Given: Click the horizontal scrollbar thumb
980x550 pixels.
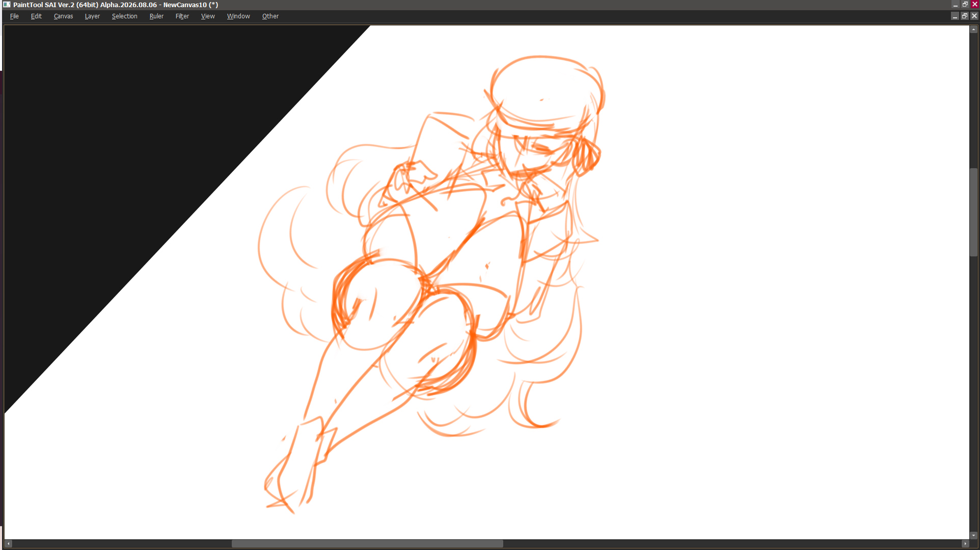Looking at the screenshot, I should 367,544.
